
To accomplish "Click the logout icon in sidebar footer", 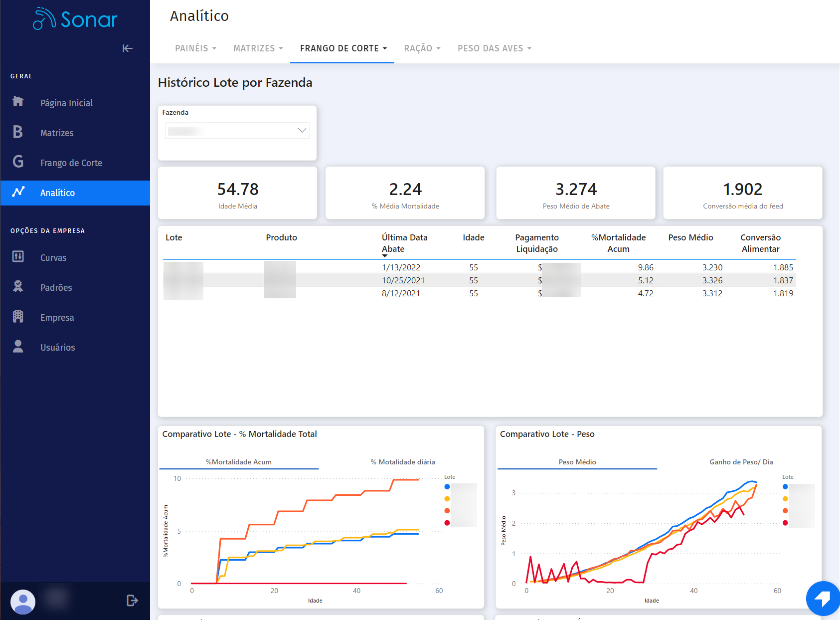I will click(x=132, y=601).
